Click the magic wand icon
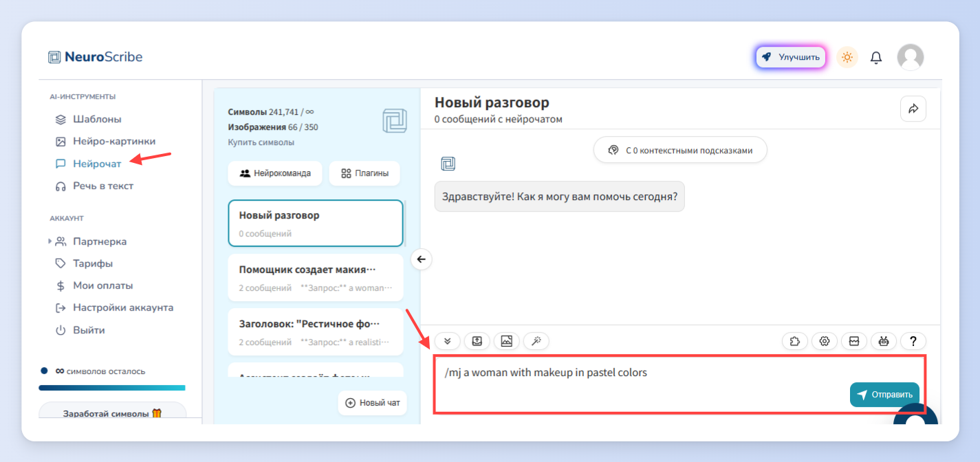 [536, 340]
